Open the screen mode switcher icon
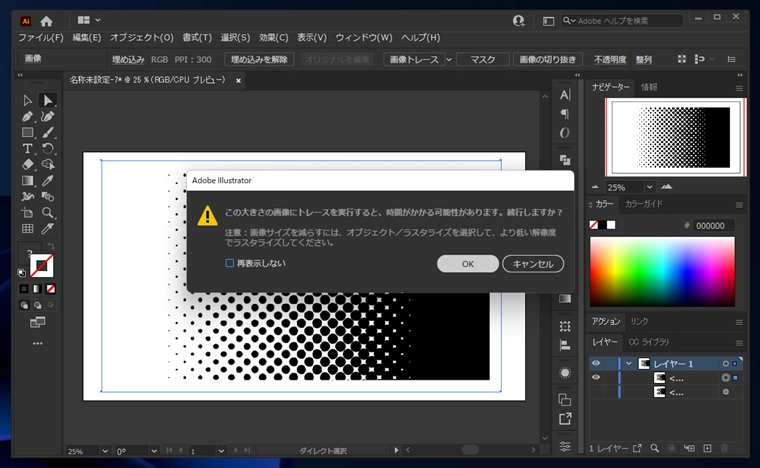The width and height of the screenshot is (760, 468). 37,322
